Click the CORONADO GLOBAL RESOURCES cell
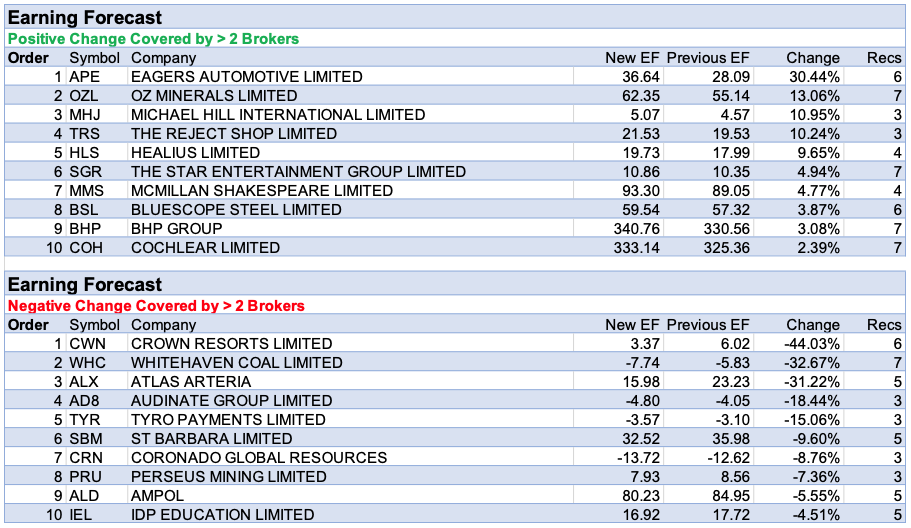The image size is (911, 528). pyautogui.click(x=258, y=458)
